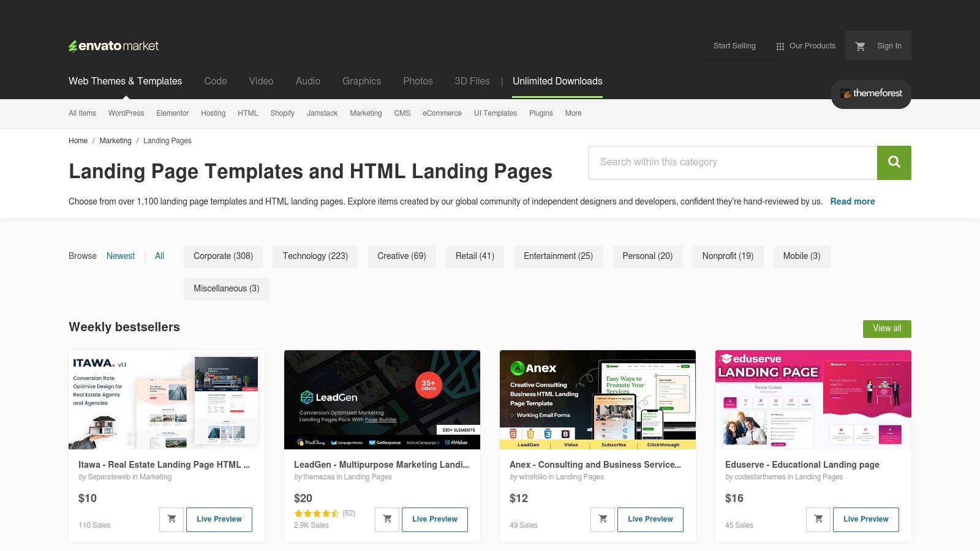Click the Read more link
Screen dimensions: 980x551
[x=852, y=201]
